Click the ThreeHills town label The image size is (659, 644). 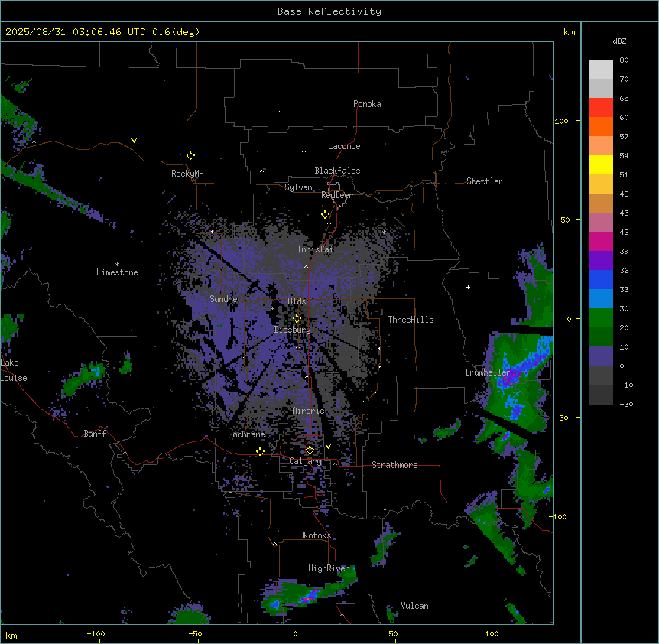coord(411,320)
